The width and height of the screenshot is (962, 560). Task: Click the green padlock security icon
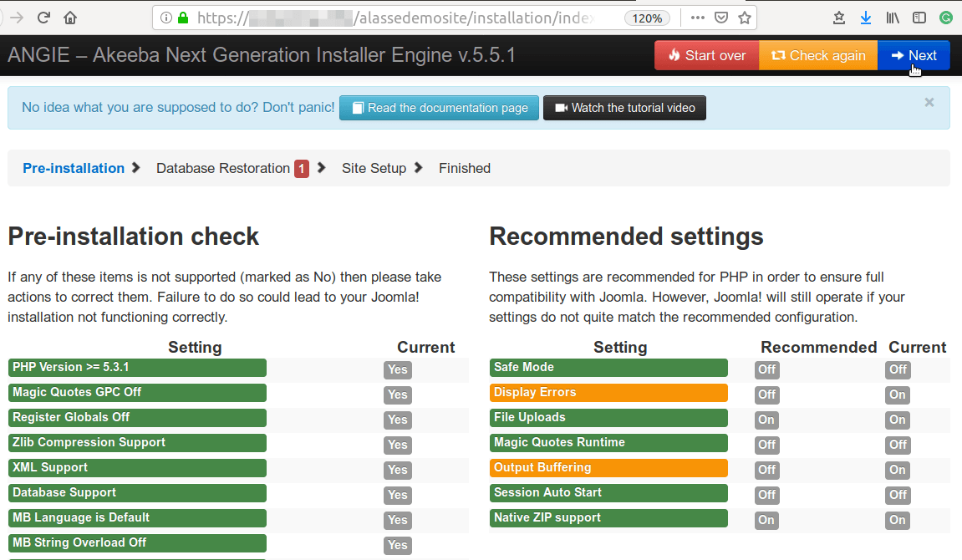(183, 18)
